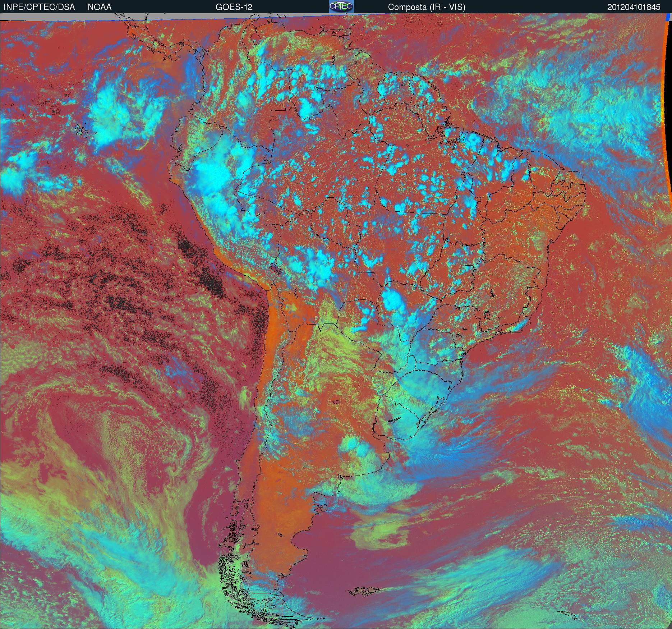Select the INPE/CPTEC/DSA header text
This screenshot has height=629, width=672.
point(39,7)
